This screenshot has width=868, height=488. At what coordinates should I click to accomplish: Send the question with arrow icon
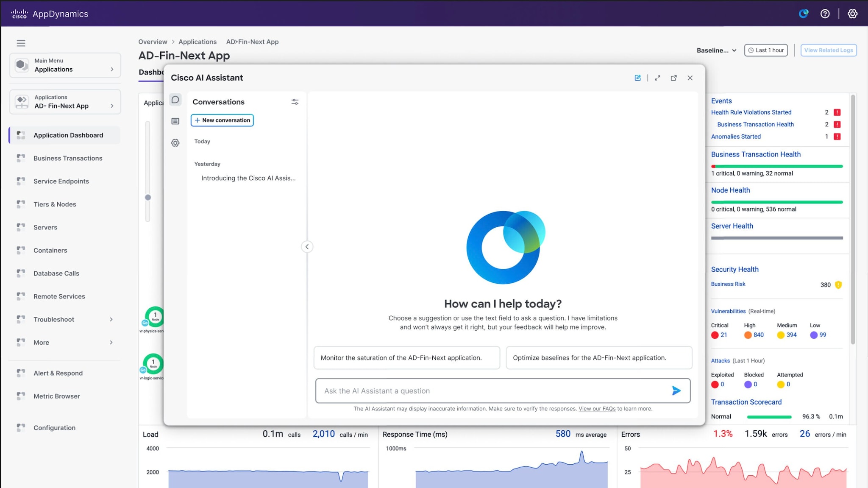pyautogui.click(x=676, y=390)
